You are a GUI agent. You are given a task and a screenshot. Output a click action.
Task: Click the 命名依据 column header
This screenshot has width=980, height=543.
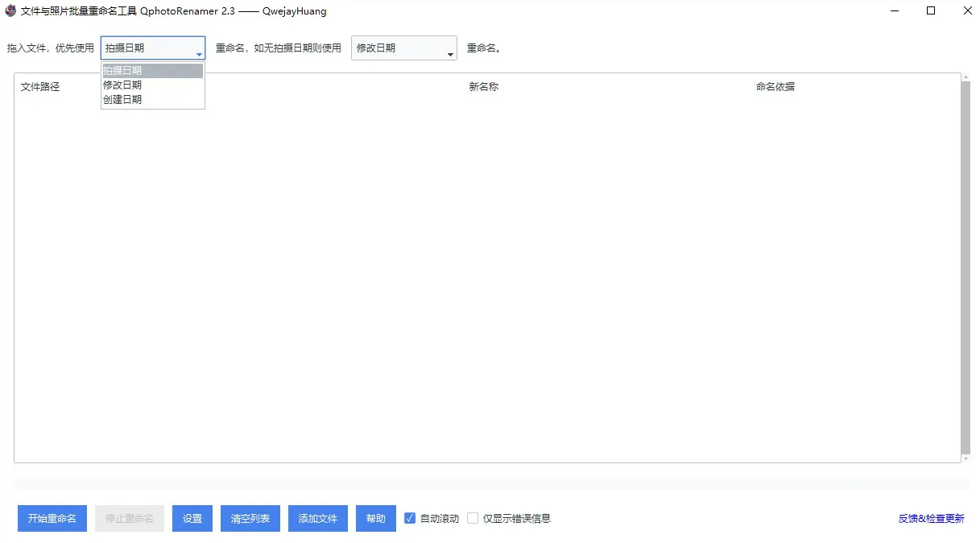tap(775, 86)
